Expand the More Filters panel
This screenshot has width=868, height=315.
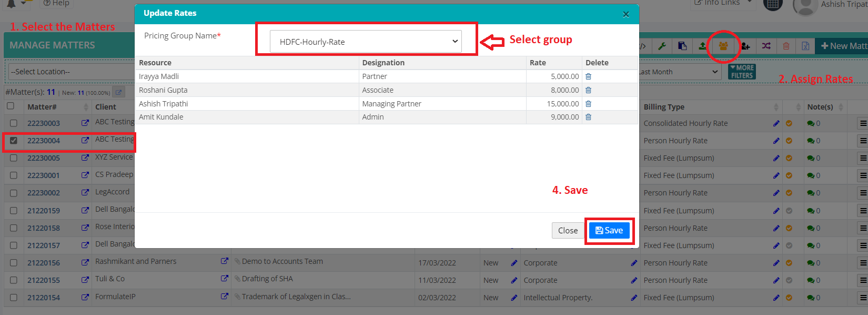(742, 72)
